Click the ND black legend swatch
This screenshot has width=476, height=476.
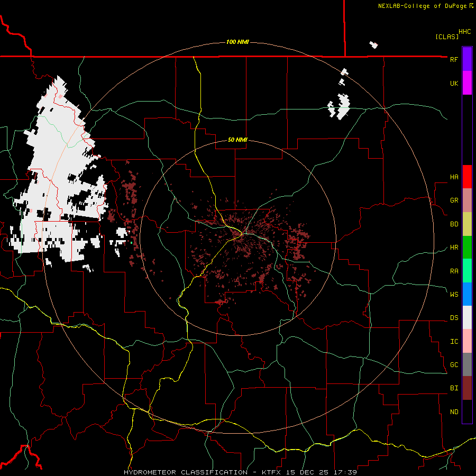pyautogui.click(x=467, y=411)
